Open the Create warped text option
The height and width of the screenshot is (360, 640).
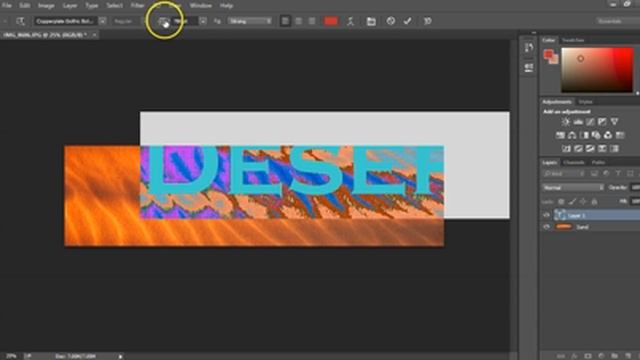(x=351, y=21)
